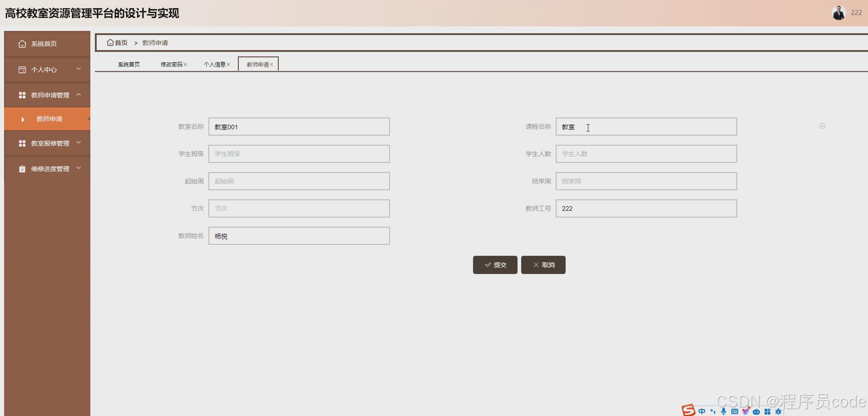
Task: Focus the 学生班级 input field
Action: click(299, 154)
